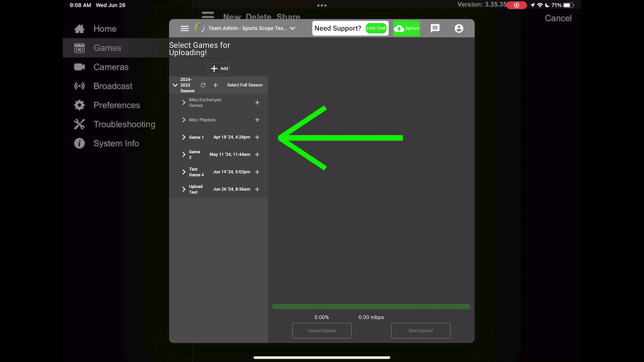This screenshot has height=362, width=644.
Task: Add Misc Playlists with its plus icon
Action: tap(257, 120)
